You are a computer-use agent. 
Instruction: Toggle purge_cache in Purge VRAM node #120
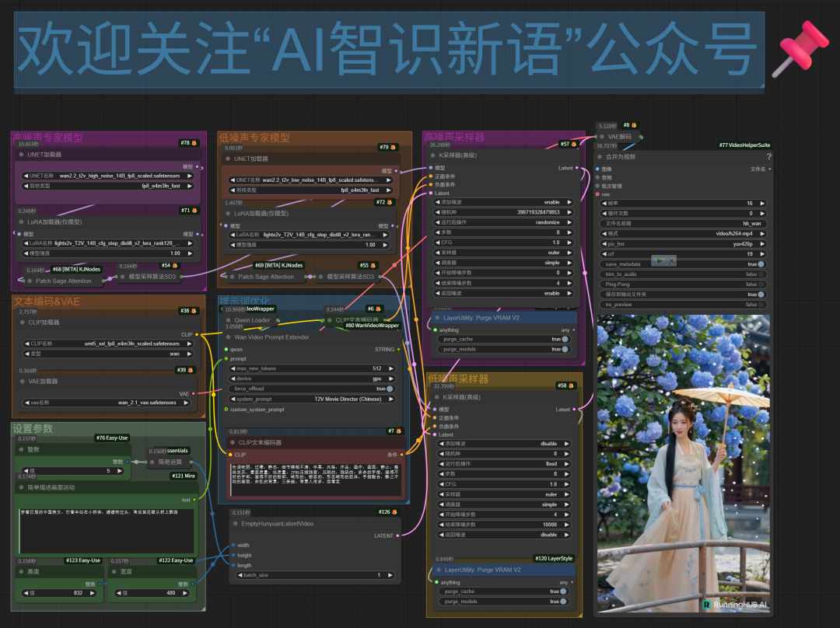click(x=563, y=591)
